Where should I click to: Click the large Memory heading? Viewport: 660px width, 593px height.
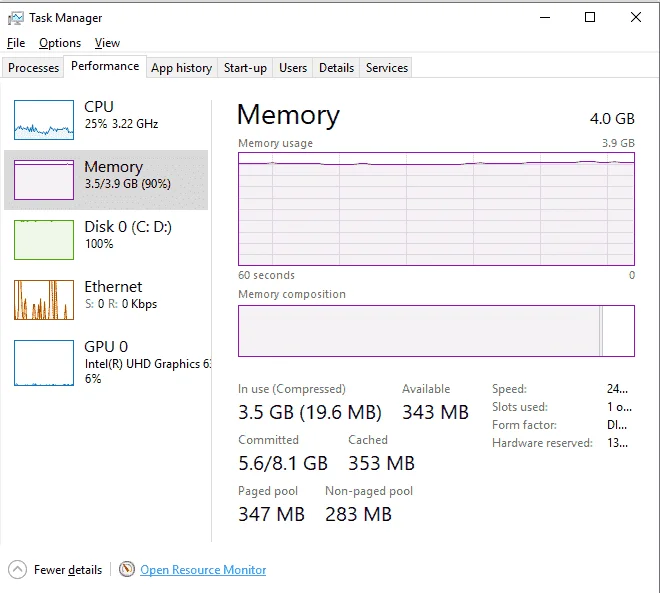click(x=288, y=115)
